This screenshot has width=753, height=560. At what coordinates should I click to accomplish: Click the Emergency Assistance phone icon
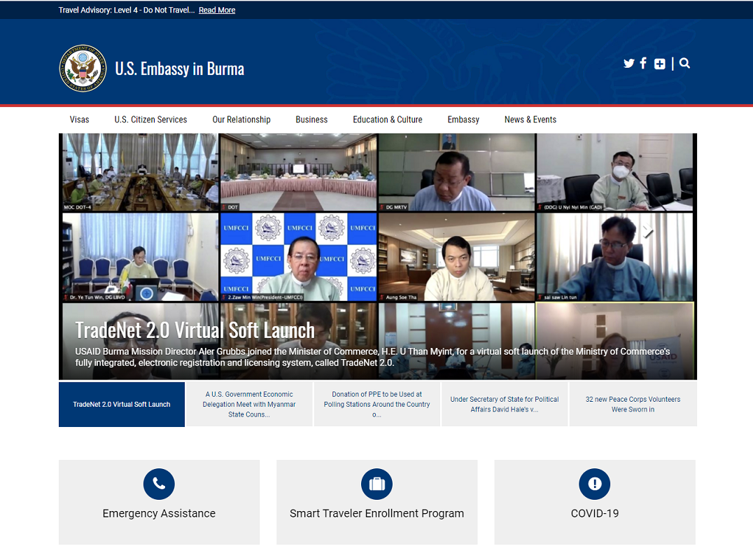pyautogui.click(x=159, y=484)
